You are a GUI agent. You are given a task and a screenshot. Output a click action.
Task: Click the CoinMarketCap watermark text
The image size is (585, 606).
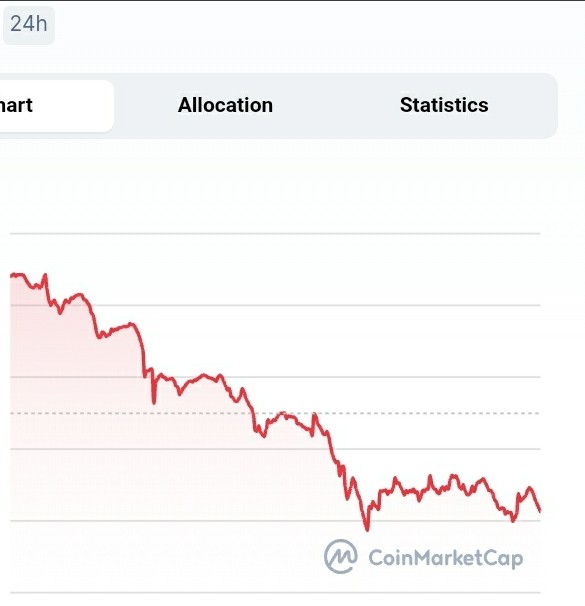pos(446,558)
